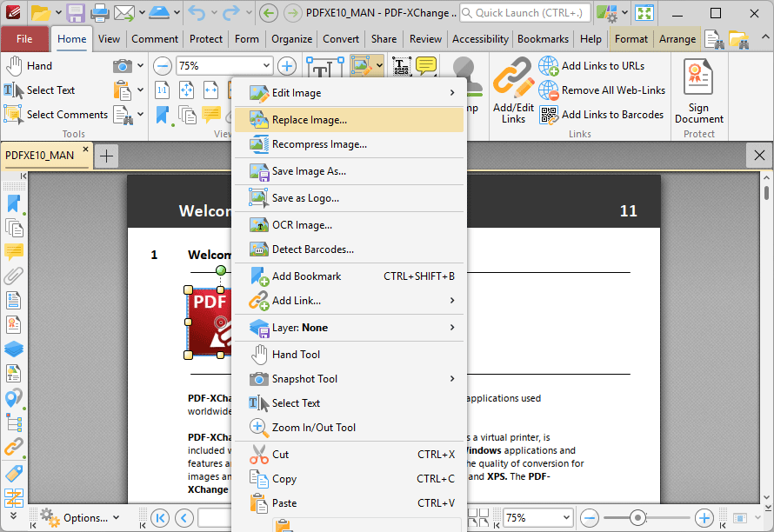Choose Replace Image... from context menu
The image size is (774, 532).
(x=349, y=120)
